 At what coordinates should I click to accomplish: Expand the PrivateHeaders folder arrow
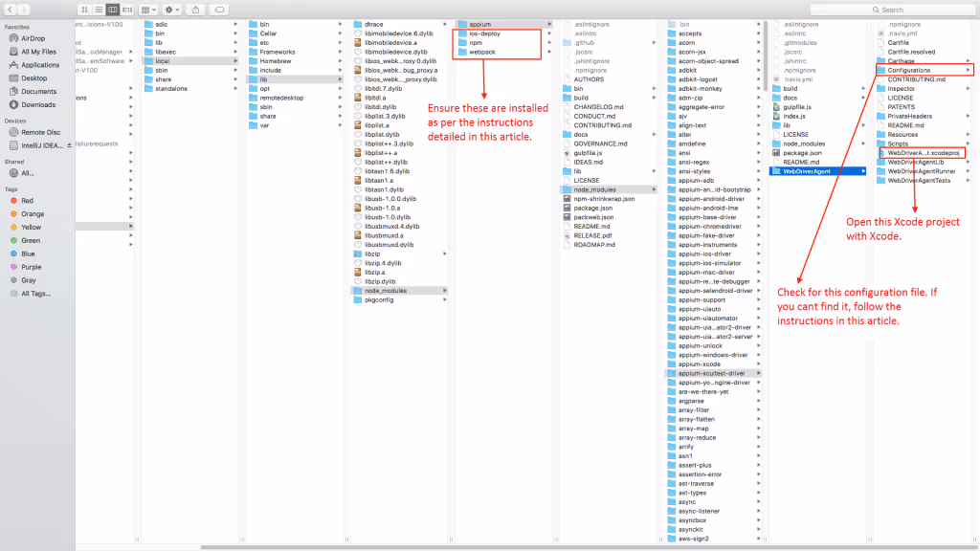[968, 116]
